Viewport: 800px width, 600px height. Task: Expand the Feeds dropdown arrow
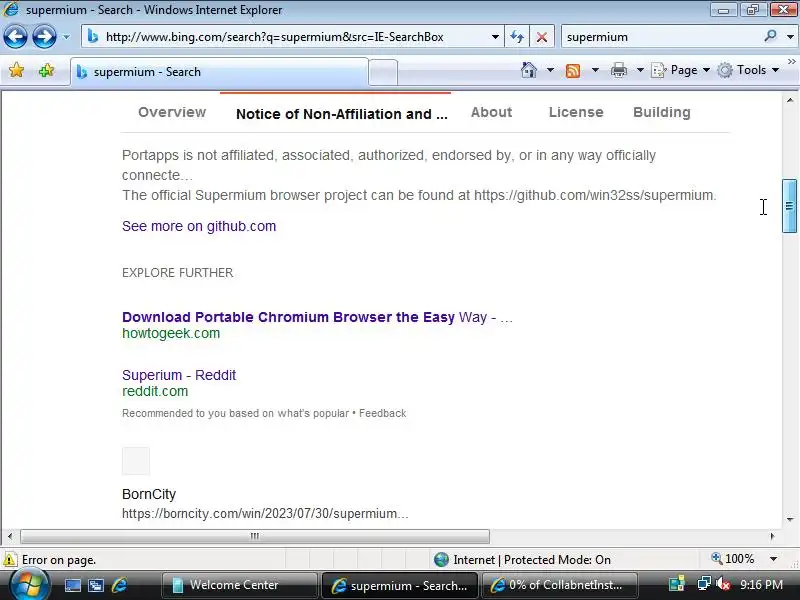(595, 70)
